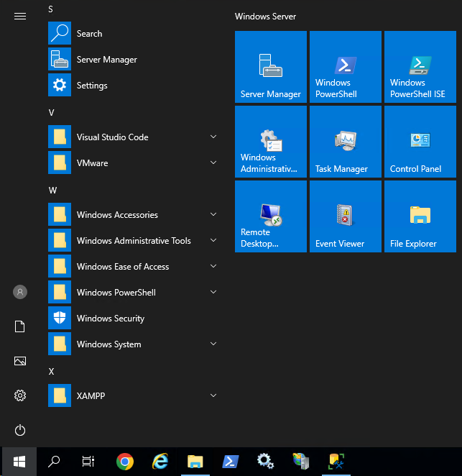Open Task View on the taskbar
The image size is (462, 476).
[x=88, y=462]
